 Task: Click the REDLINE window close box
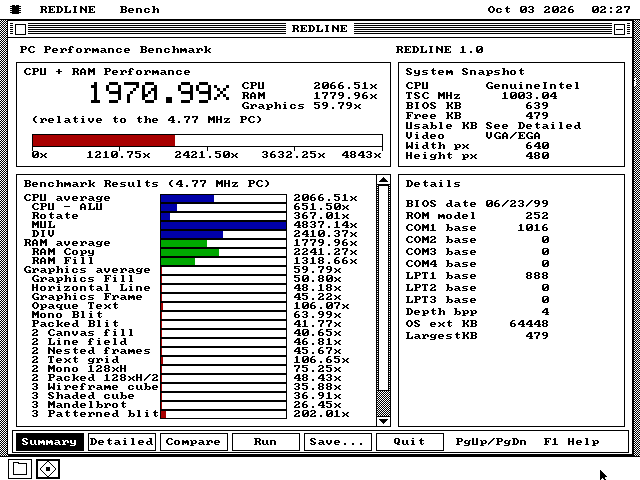point(20,29)
